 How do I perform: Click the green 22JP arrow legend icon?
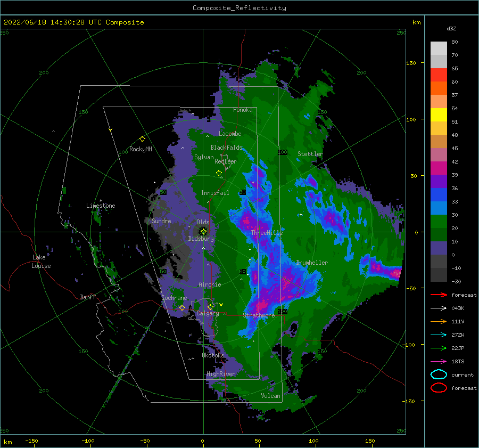(439, 348)
